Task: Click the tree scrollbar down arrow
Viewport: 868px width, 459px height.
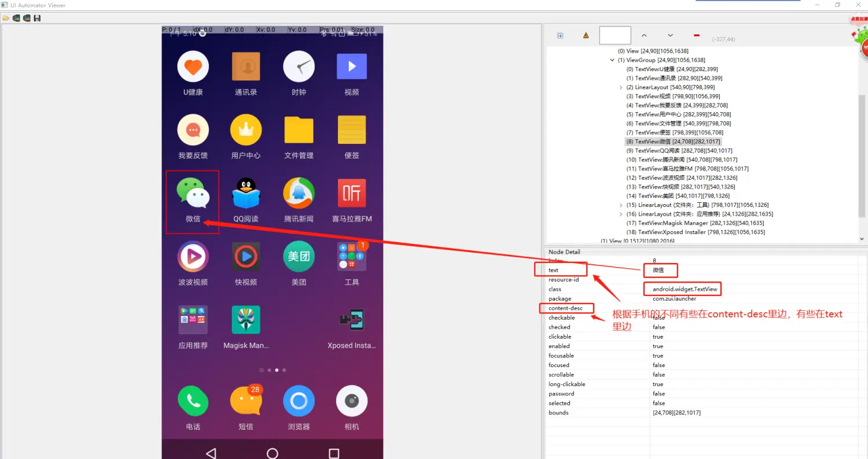Action: (862, 238)
